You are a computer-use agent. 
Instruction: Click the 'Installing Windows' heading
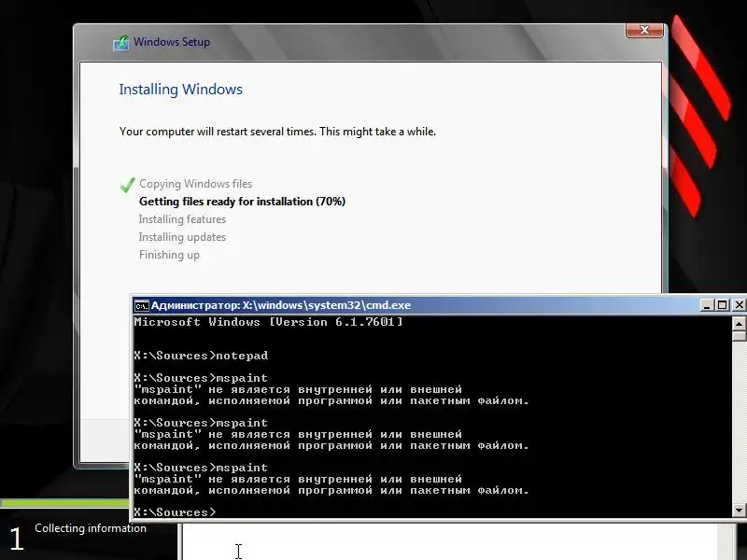(180, 90)
